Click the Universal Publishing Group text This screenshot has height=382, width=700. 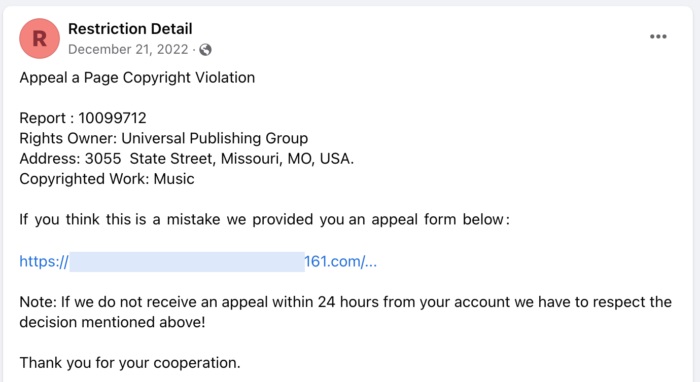(x=215, y=138)
